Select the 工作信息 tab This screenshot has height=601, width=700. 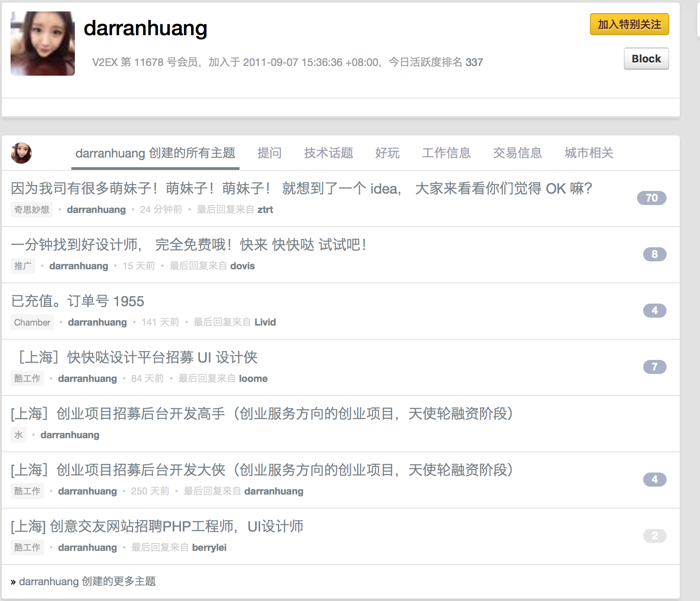[446, 153]
